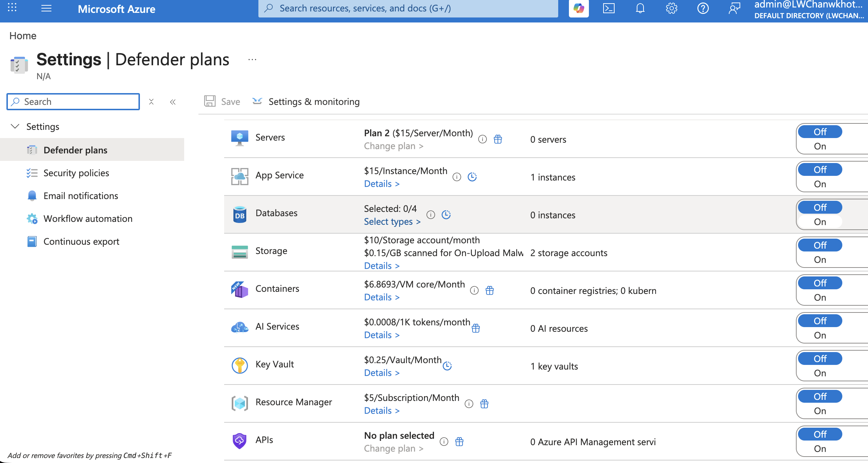The width and height of the screenshot is (868, 463).
Task: Click the global search resources box
Action: pyautogui.click(x=408, y=8)
